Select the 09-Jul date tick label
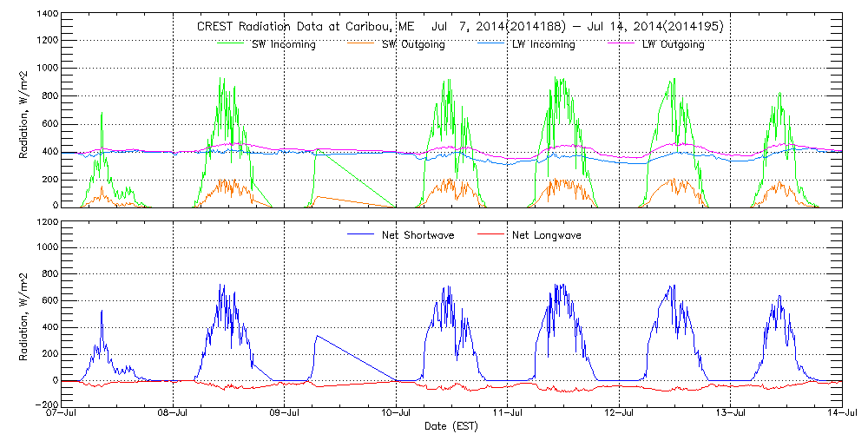 point(285,414)
